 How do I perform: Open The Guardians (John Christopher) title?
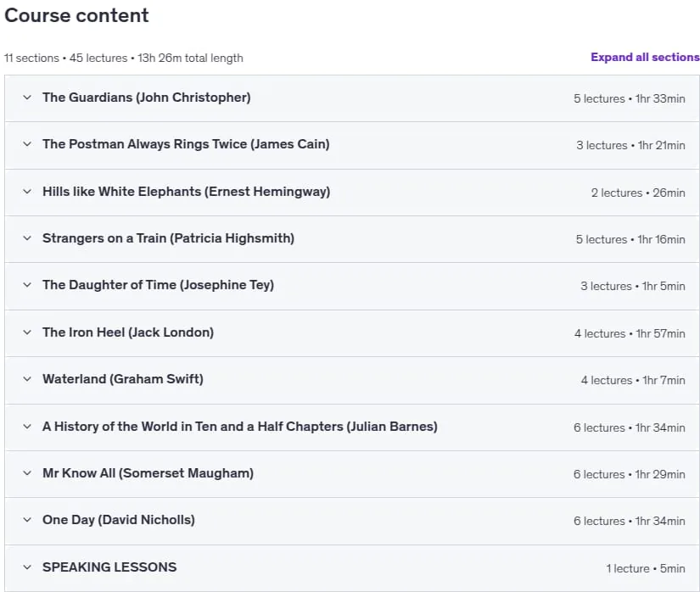coord(147,98)
